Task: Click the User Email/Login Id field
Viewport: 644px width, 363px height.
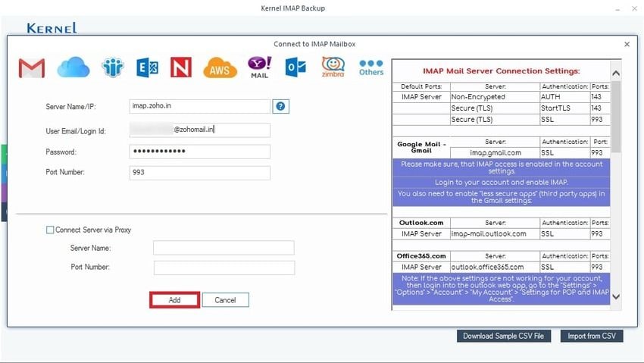Action: [199, 130]
